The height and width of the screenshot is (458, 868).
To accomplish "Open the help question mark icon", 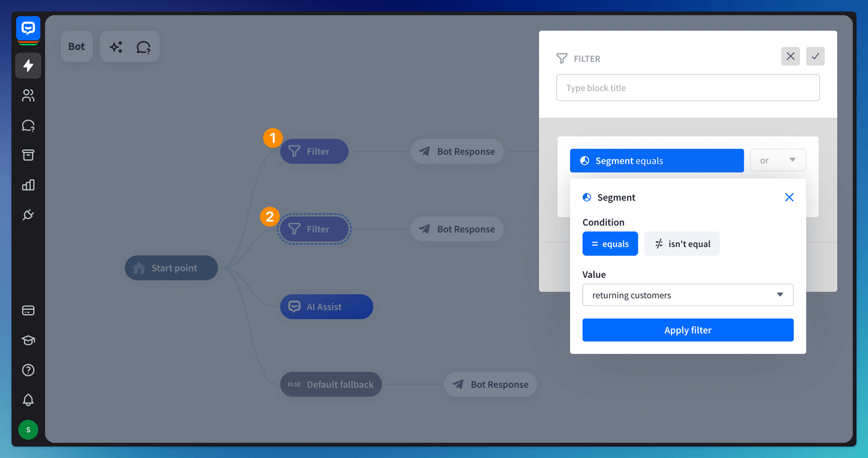I will 28,370.
